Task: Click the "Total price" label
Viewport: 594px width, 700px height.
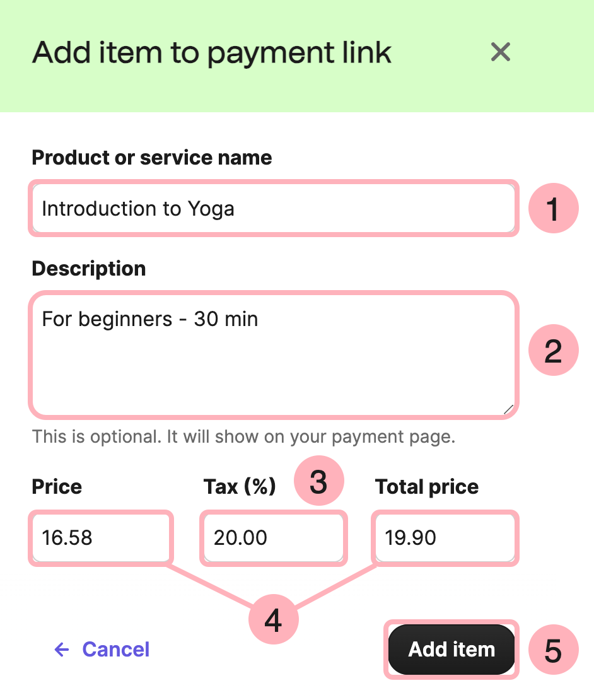Action: [427, 487]
